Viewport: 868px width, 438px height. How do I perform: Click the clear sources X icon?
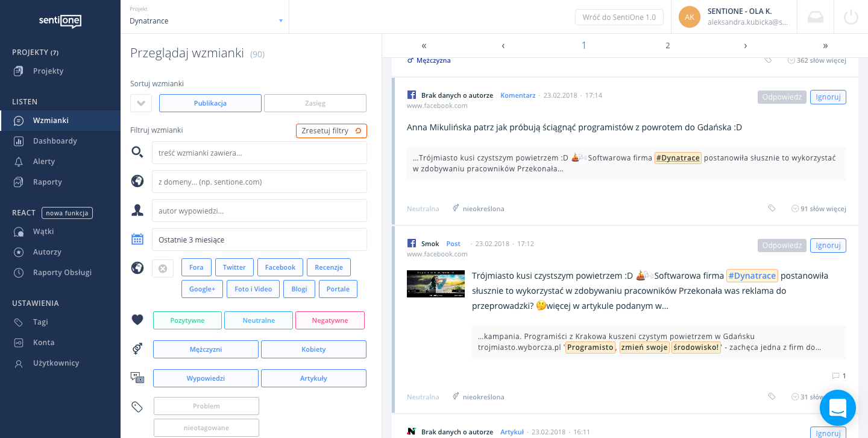(x=163, y=268)
